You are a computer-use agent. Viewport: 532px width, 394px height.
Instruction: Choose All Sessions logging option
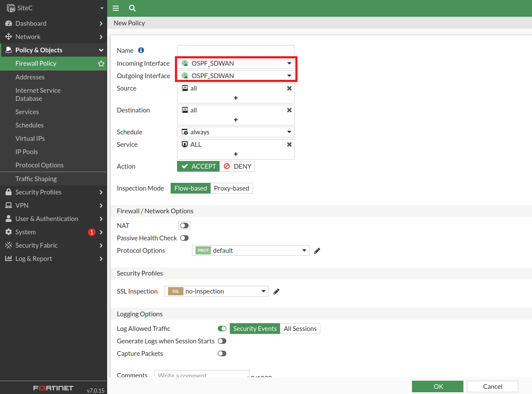(x=300, y=328)
